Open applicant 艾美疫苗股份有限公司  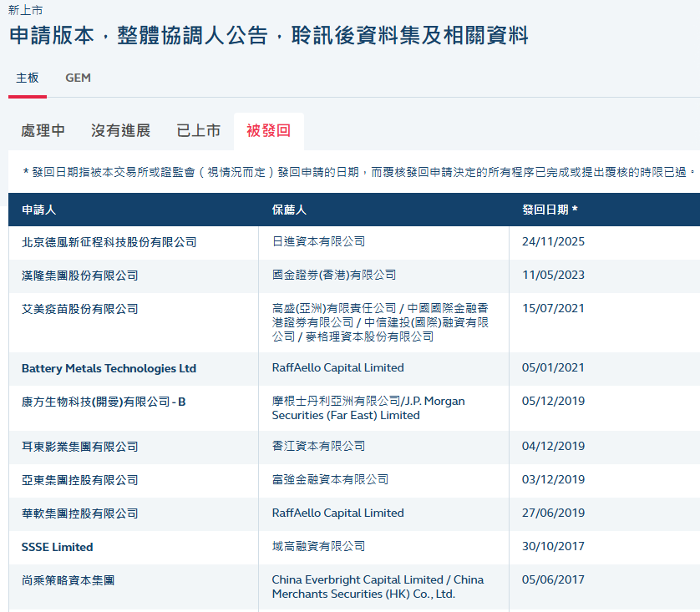(80, 309)
